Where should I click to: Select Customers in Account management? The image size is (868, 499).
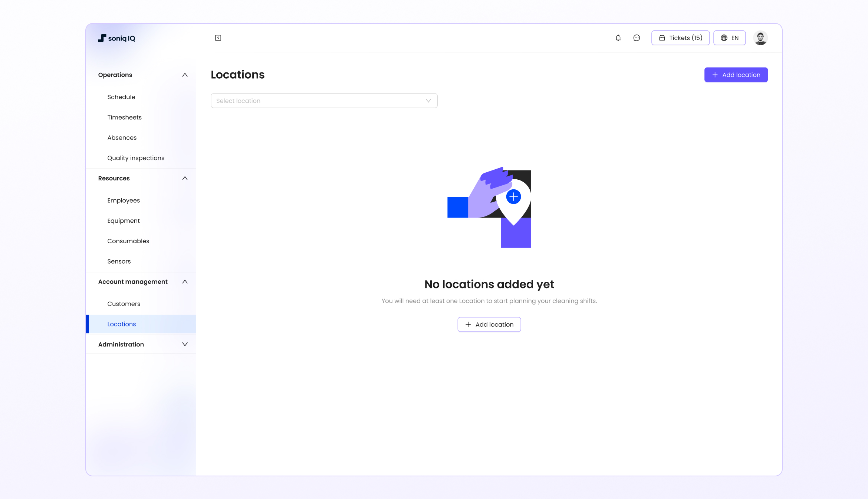pyautogui.click(x=124, y=304)
